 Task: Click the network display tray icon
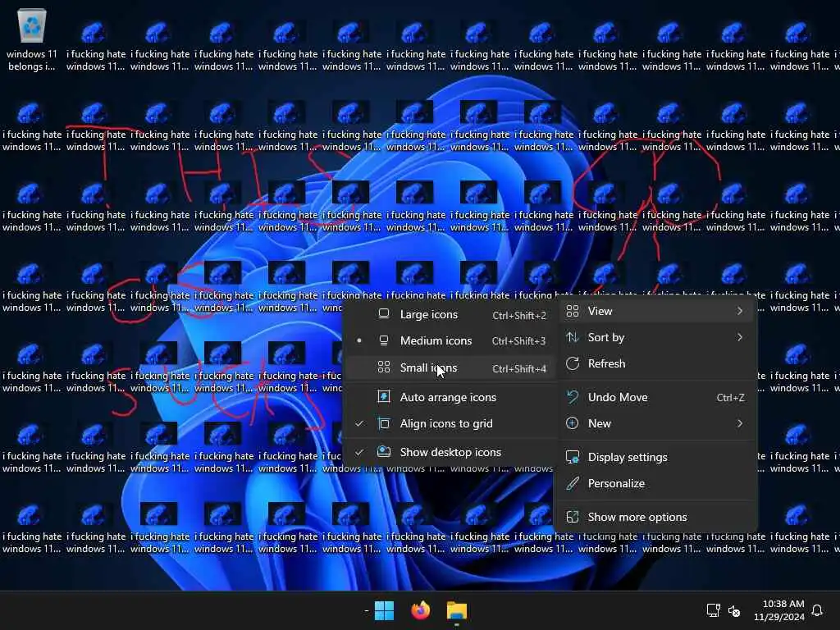(713, 610)
